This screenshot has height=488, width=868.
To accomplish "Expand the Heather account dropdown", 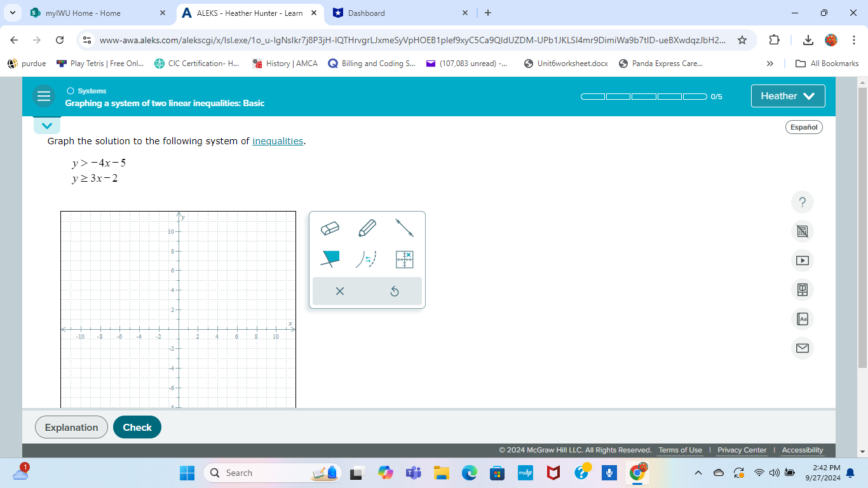I will [x=788, y=96].
